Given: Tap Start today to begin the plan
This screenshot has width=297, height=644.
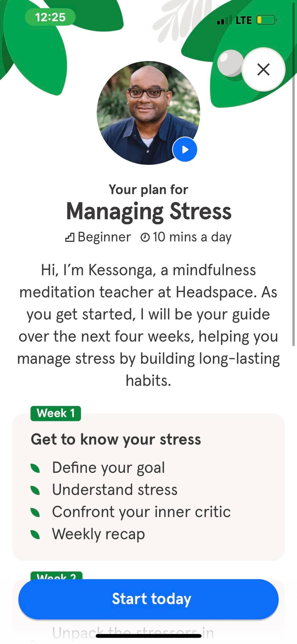Looking at the screenshot, I should click(x=148, y=599).
